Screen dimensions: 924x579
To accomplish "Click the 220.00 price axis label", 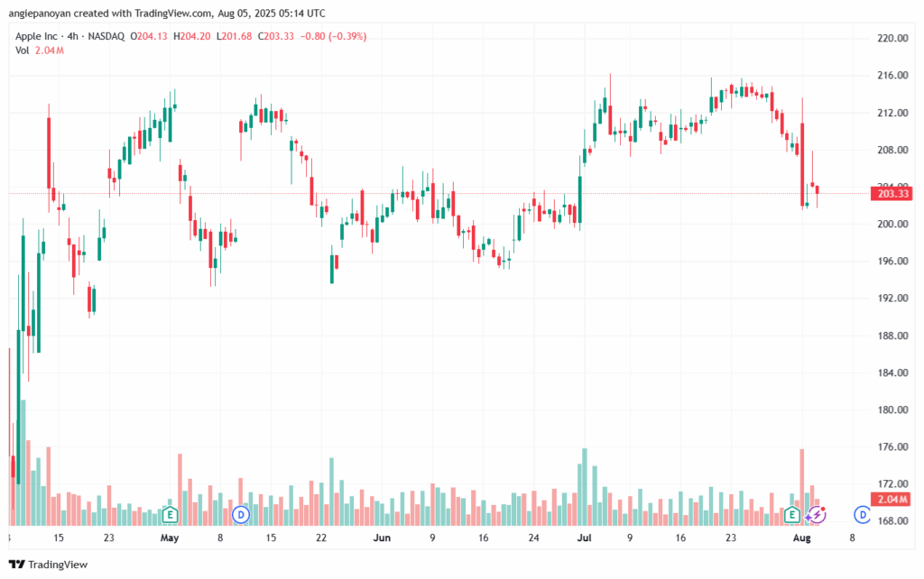I will coord(892,38).
